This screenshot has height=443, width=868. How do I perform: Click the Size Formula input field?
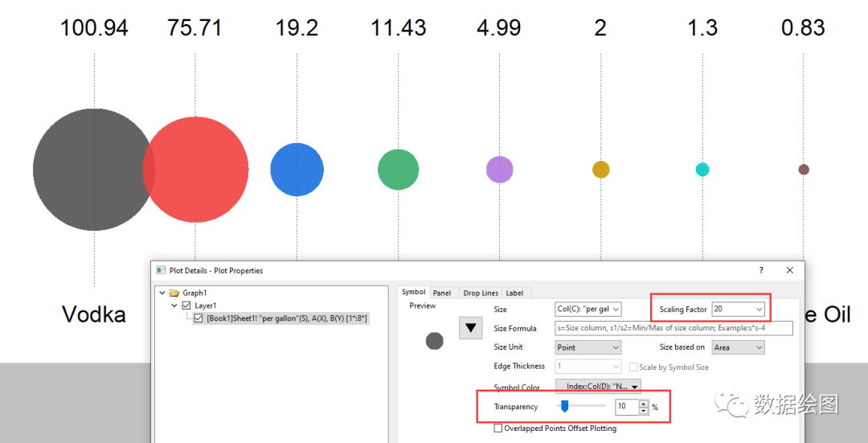[674, 328]
